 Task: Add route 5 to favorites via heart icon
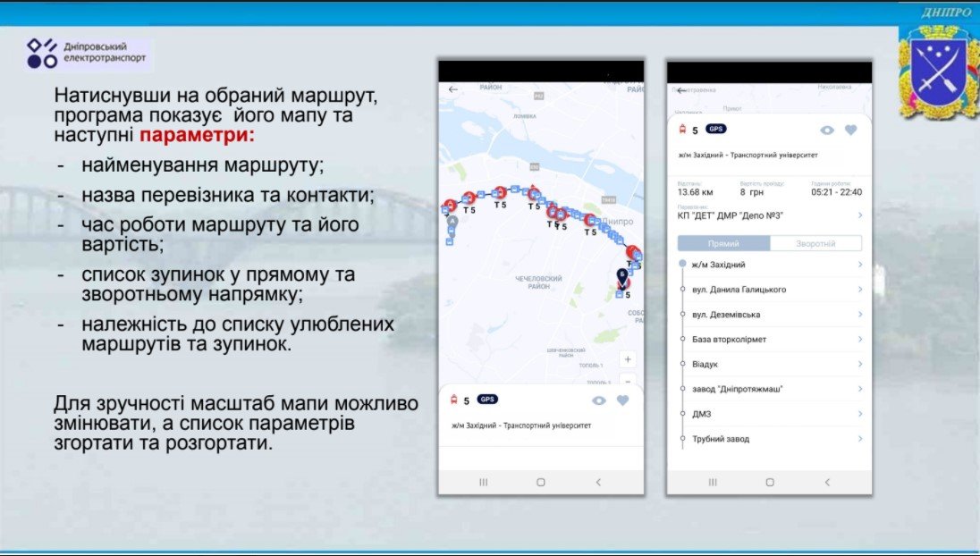(850, 130)
